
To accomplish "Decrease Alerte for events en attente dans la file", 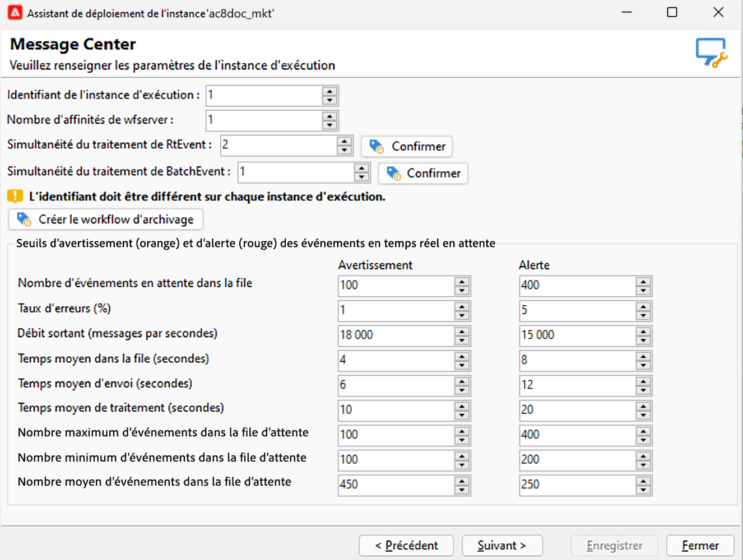I will point(643,290).
